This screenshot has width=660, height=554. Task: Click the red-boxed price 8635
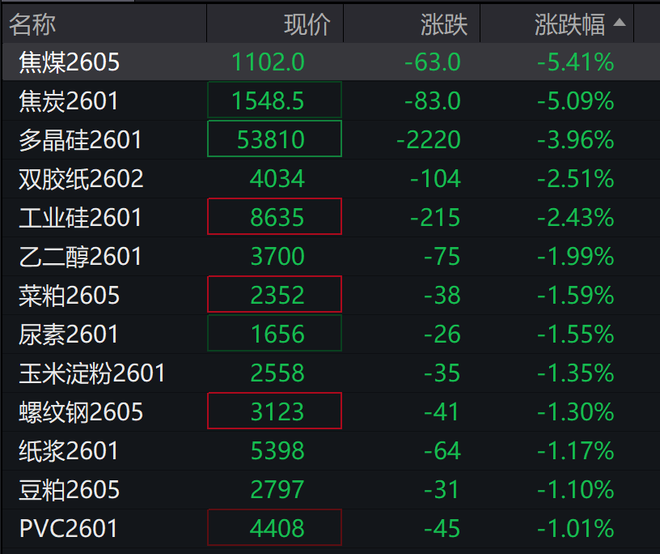[275, 217]
